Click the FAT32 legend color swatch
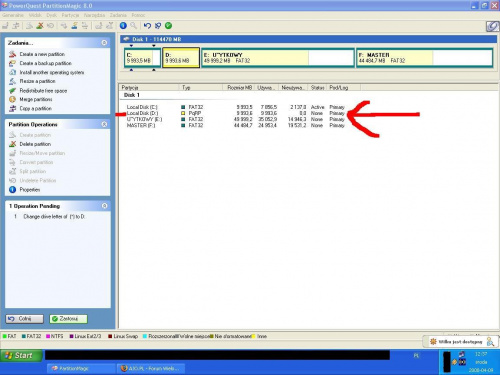Image resolution: width=500 pixels, height=375 pixels. 24,336
